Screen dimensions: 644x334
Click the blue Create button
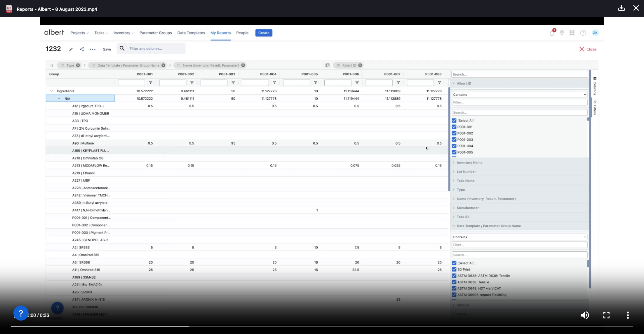pyautogui.click(x=264, y=33)
